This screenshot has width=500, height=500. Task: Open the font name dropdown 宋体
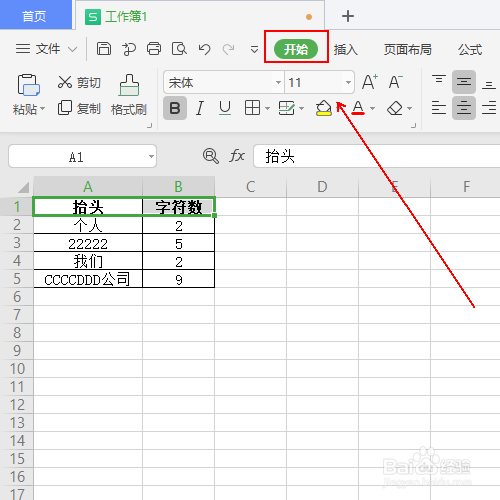tap(278, 82)
